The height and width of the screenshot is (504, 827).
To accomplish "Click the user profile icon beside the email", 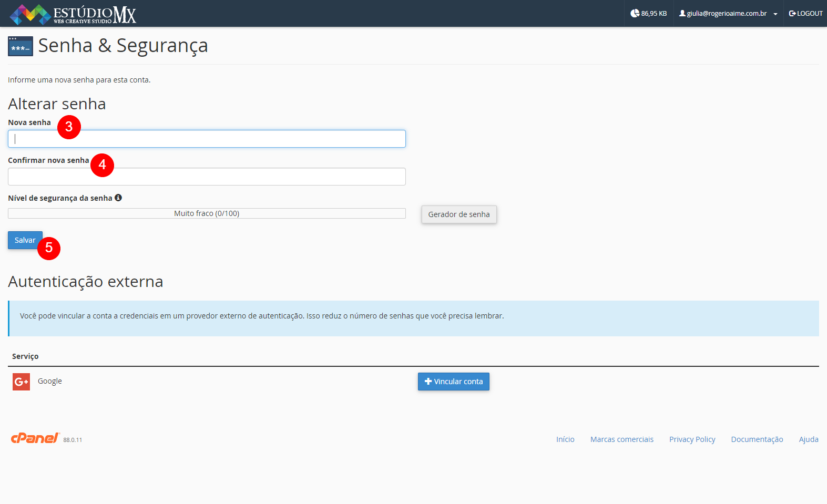I will click(x=682, y=13).
